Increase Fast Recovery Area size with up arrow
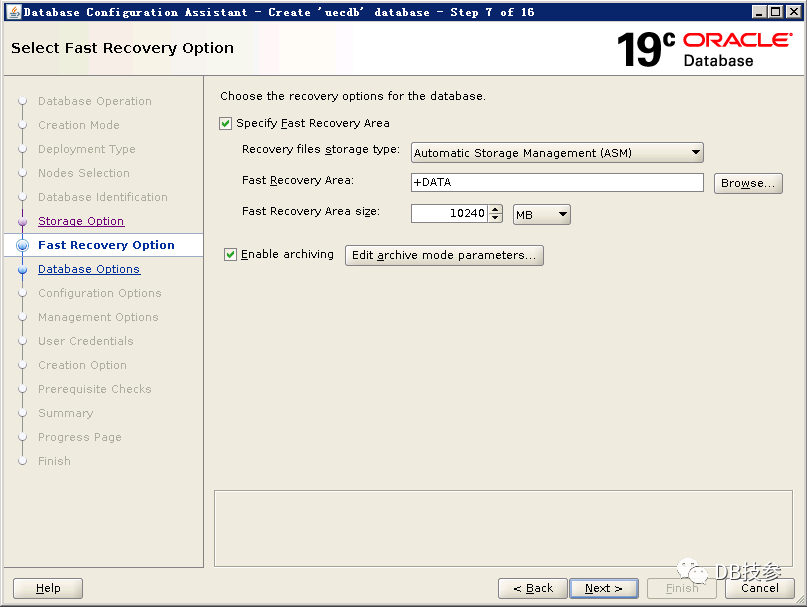 (496, 209)
